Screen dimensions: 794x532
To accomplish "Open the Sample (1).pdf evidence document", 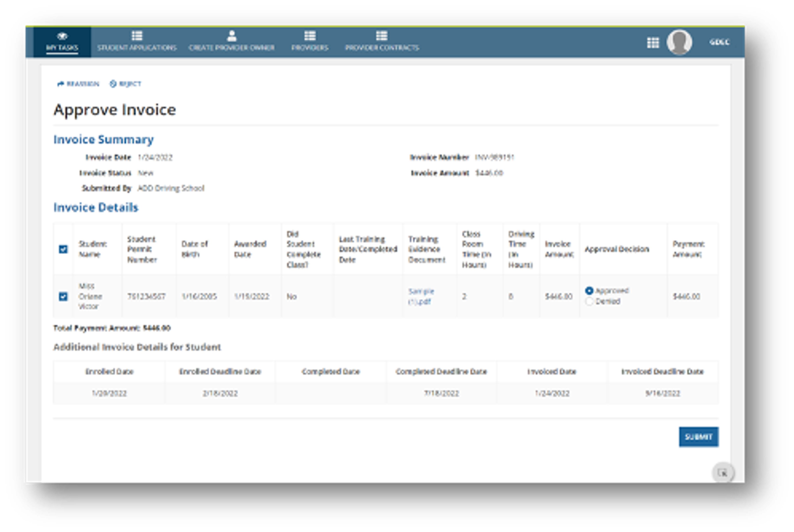I will point(421,296).
